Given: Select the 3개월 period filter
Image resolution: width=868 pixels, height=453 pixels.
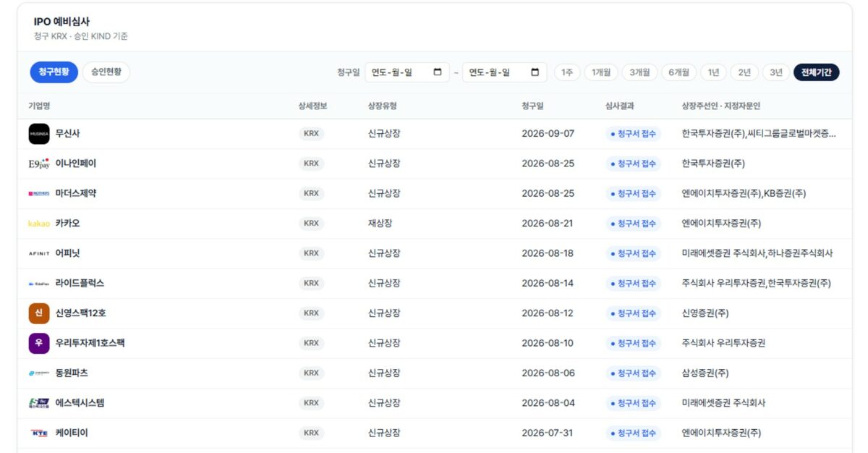Looking at the screenshot, I should pos(639,72).
